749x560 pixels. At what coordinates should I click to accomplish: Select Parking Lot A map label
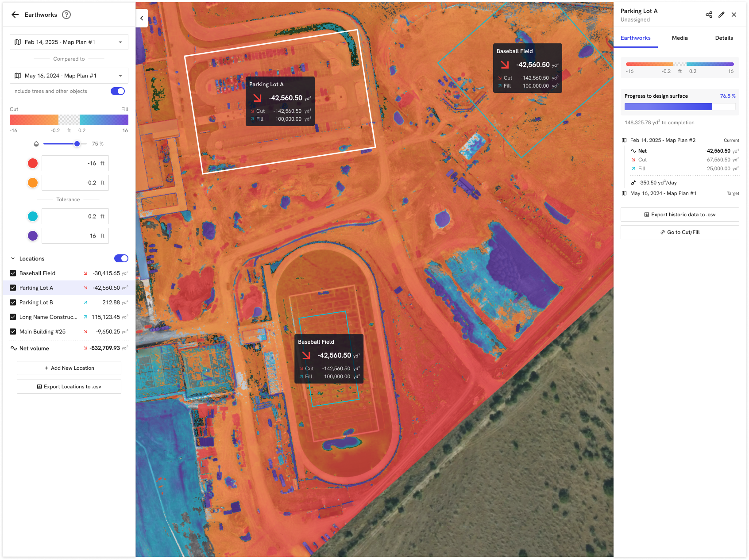pyautogui.click(x=280, y=101)
